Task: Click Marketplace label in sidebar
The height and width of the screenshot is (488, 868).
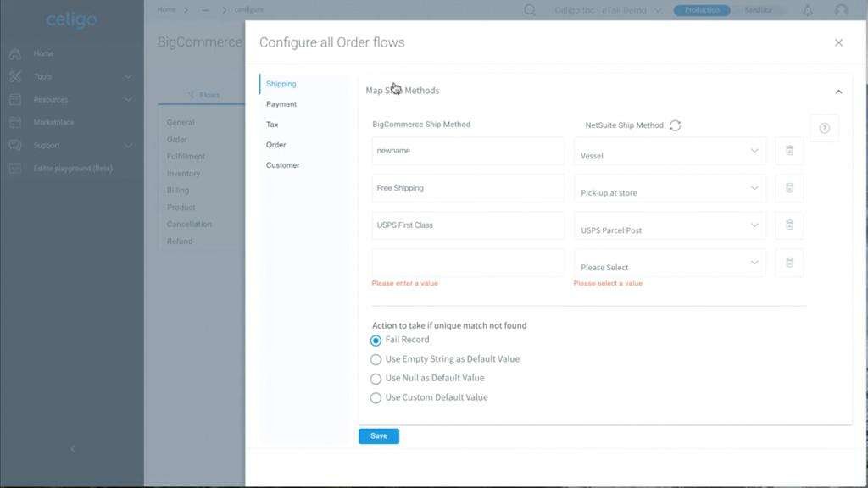Action: (x=53, y=122)
